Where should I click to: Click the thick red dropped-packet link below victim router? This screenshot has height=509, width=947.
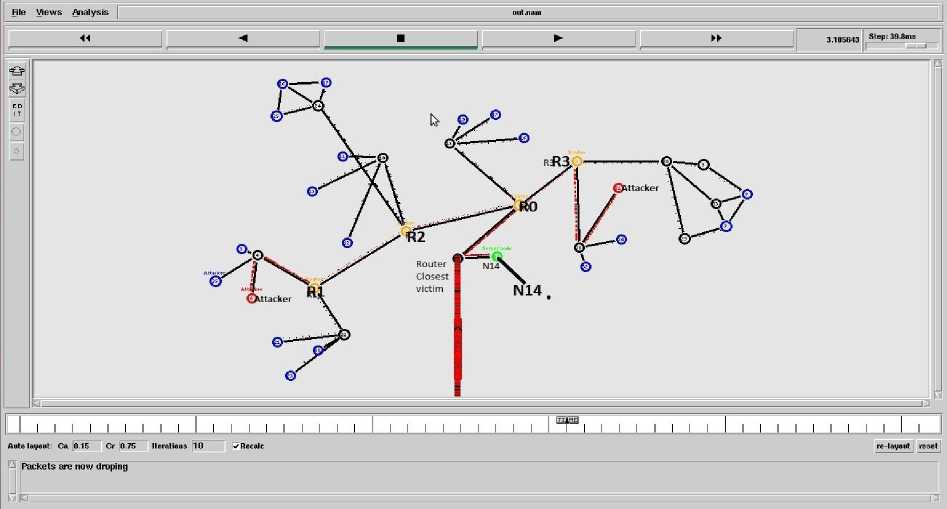457,329
